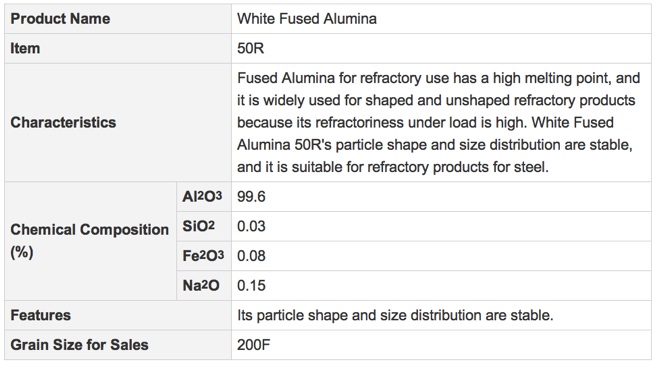Click the Characteristics header cell

click(118, 123)
